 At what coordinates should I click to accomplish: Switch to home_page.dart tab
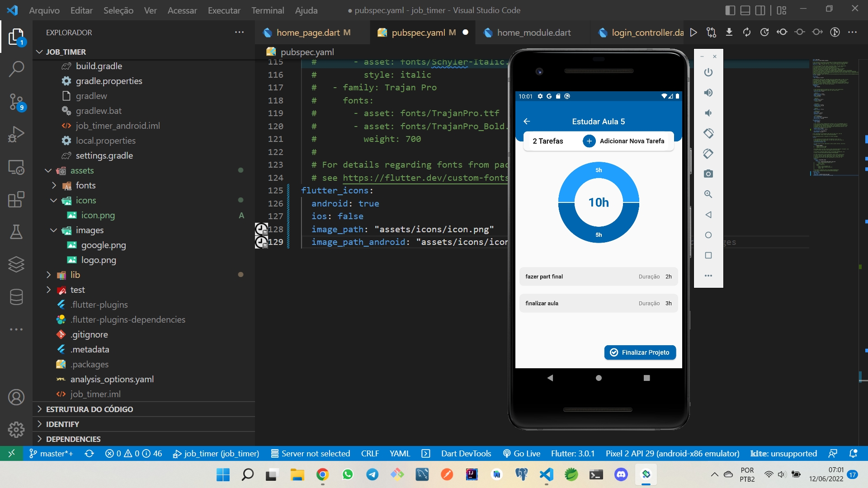pos(308,33)
